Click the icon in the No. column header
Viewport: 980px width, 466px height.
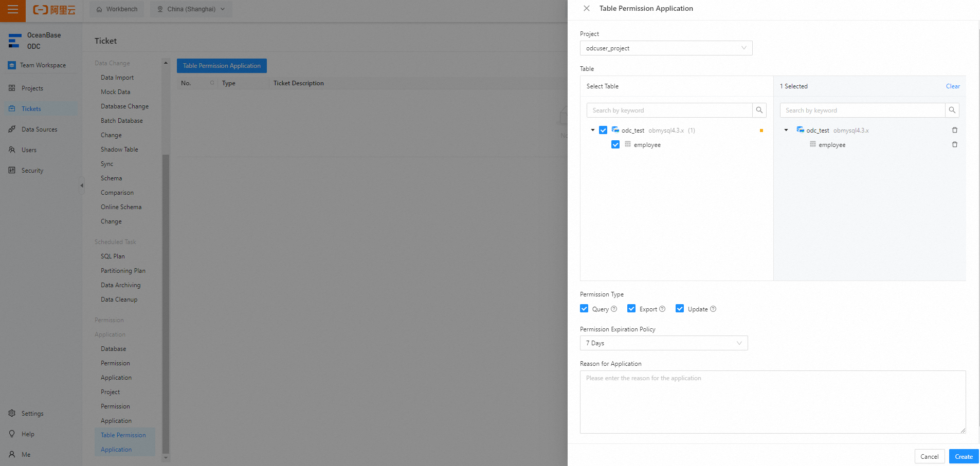click(212, 83)
